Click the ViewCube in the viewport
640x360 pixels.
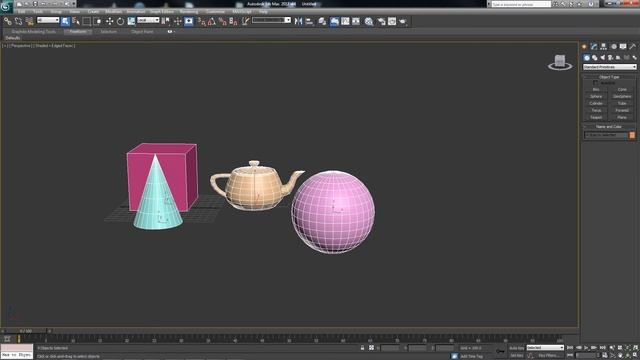(560, 62)
